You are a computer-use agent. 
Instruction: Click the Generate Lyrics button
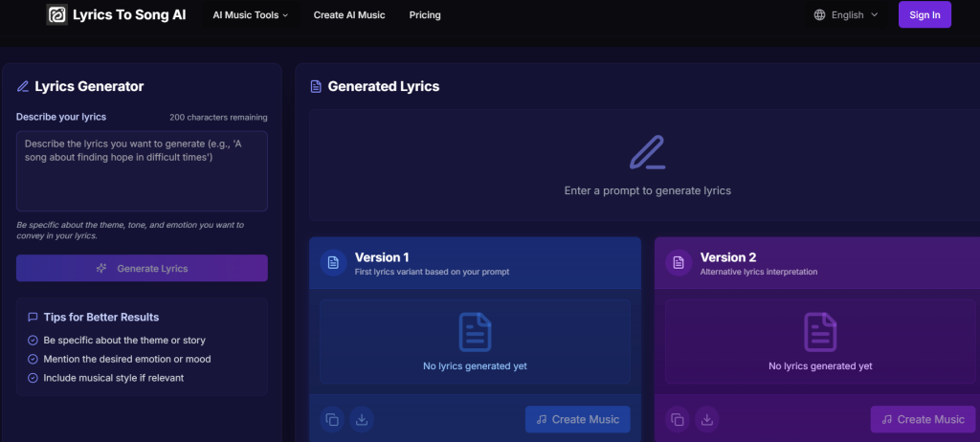click(x=142, y=269)
